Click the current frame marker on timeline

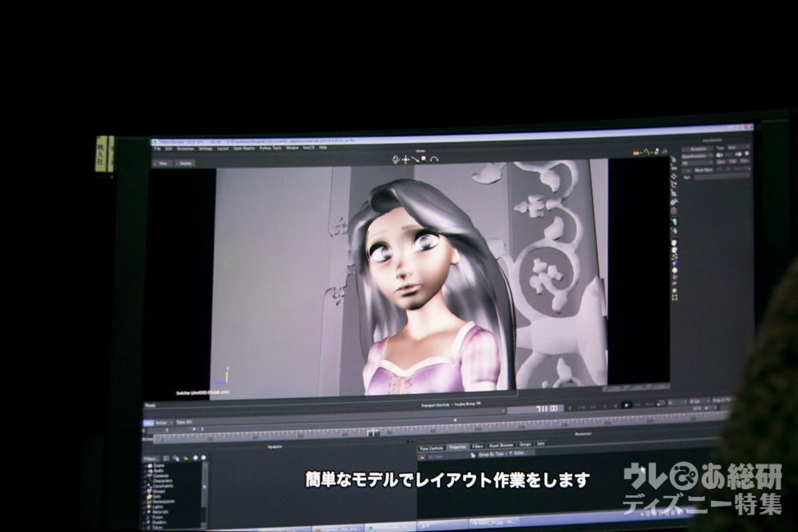click(x=373, y=432)
